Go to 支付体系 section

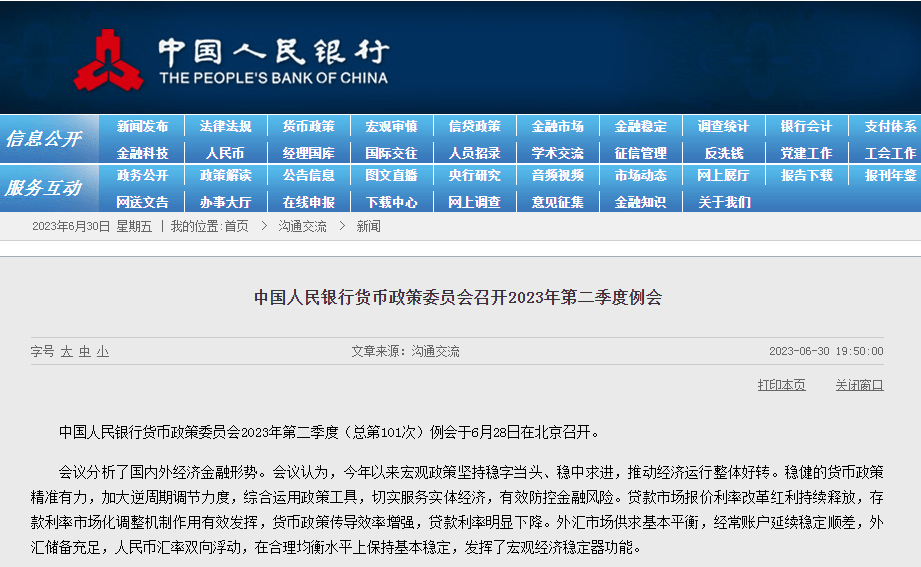[890, 126]
